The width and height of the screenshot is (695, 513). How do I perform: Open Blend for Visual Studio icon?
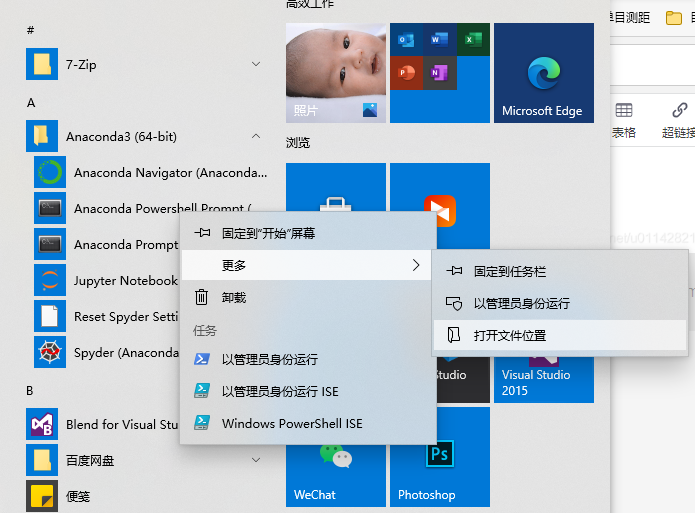point(42,424)
